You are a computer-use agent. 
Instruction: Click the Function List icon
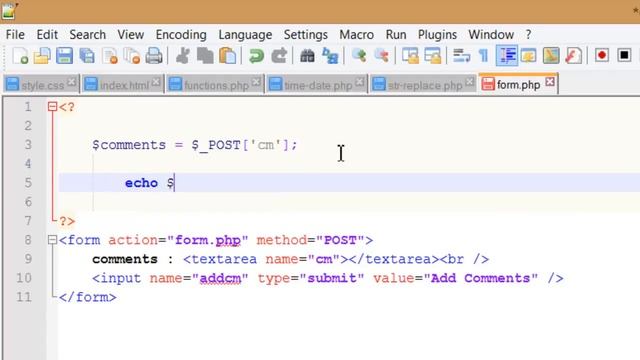(x=573, y=56)
